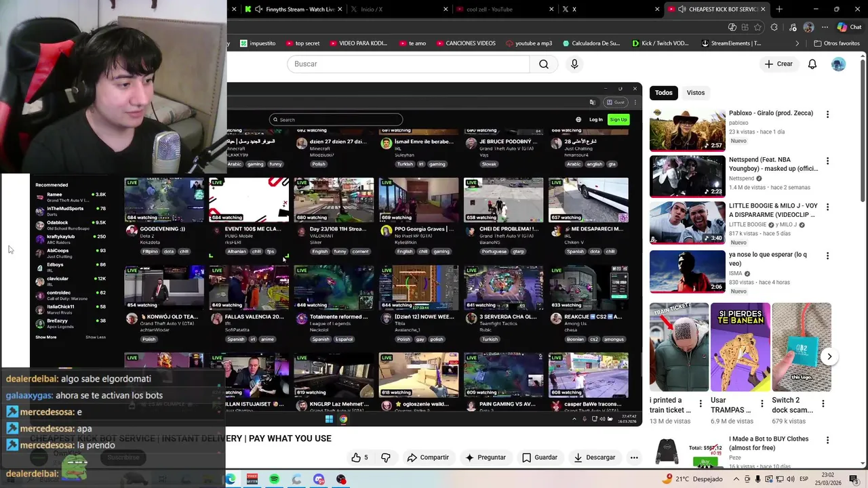Image resolution: width=868 pixels, height=488 pixels.
Task: Open options for ya nose lo que esperar video
Action: [827, 256]
